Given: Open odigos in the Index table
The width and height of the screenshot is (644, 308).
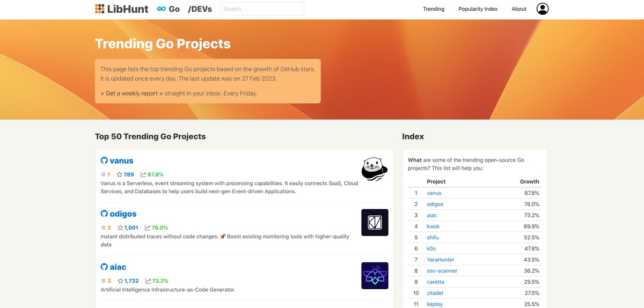Looking at the screenshot, I should [x=435, y=204].
